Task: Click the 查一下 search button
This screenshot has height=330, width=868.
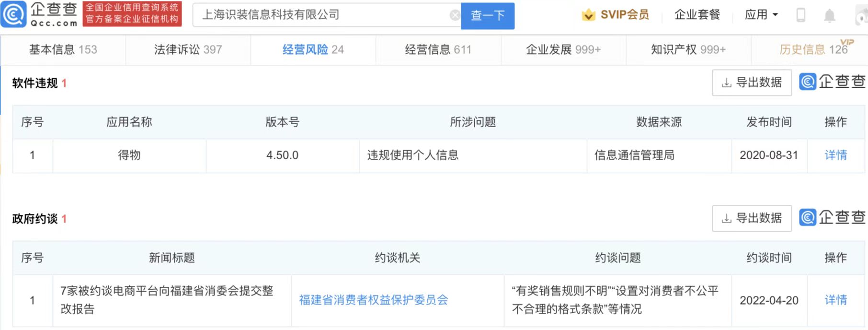Action: pyautogui.click(x=488, y=16)
